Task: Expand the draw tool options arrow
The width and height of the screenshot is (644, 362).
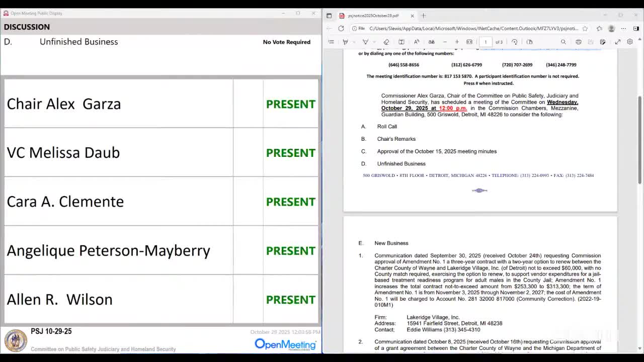Action: point(374,42)
